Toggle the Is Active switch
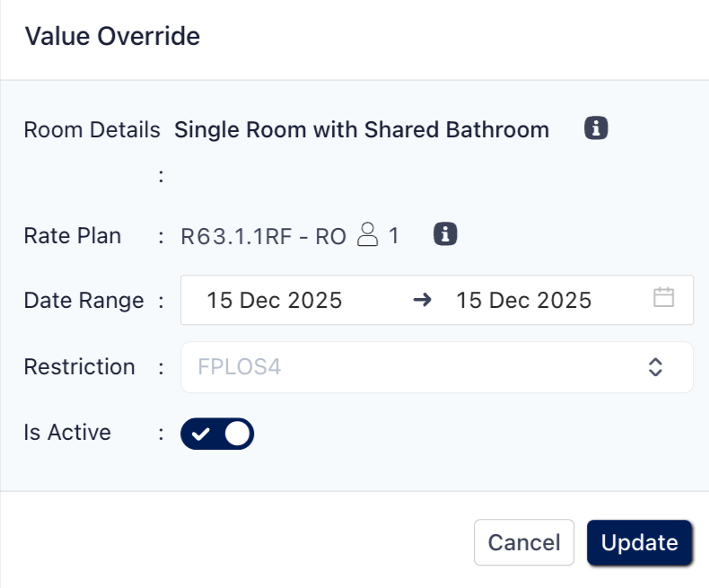The height and width of the screenshot is (588, 709). [217, 434]
